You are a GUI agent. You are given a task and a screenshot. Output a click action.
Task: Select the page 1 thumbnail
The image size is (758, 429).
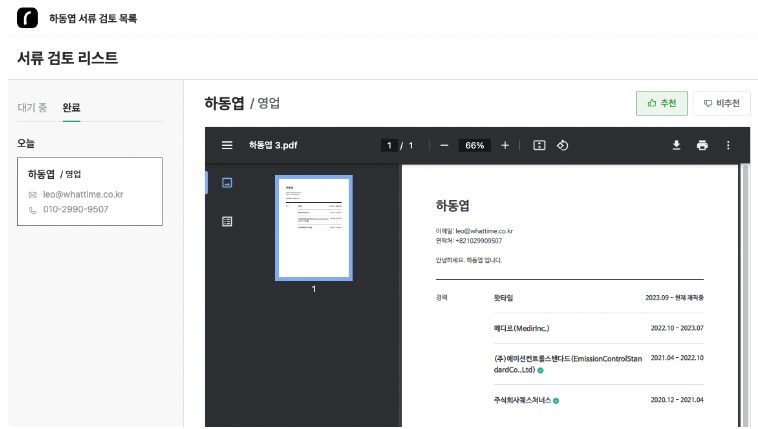313,228
